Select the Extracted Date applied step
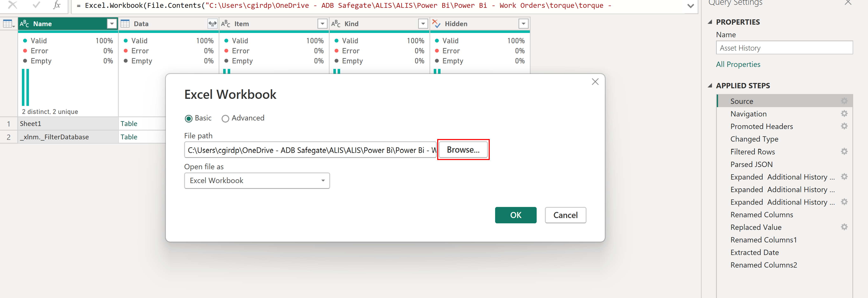Image resolution: width=868 pixels, height=298 pixels. pyautogui.click(x=754, y=252)
